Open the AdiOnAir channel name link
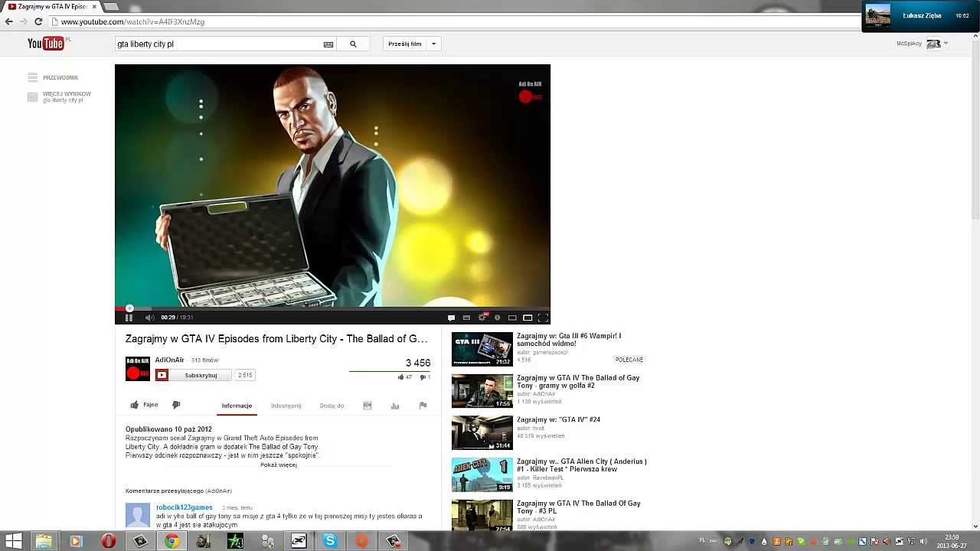 pos(169,360)
